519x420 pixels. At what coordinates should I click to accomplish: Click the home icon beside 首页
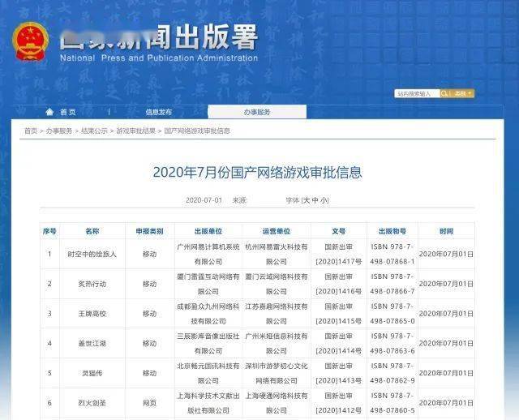click(x=47, y=112)
